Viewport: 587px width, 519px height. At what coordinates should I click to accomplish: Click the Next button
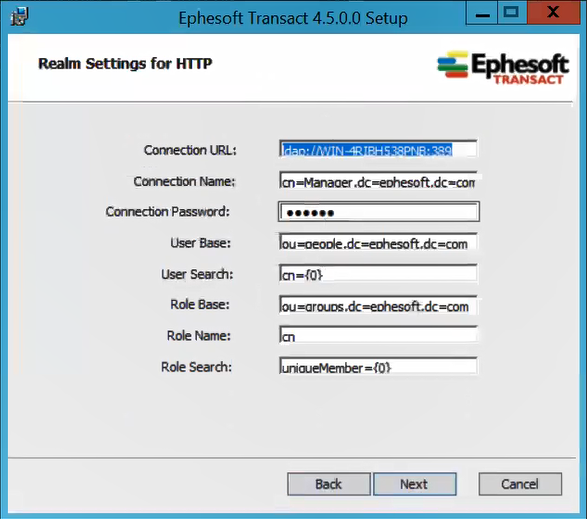pyautogui.click(x=415, y=484)
